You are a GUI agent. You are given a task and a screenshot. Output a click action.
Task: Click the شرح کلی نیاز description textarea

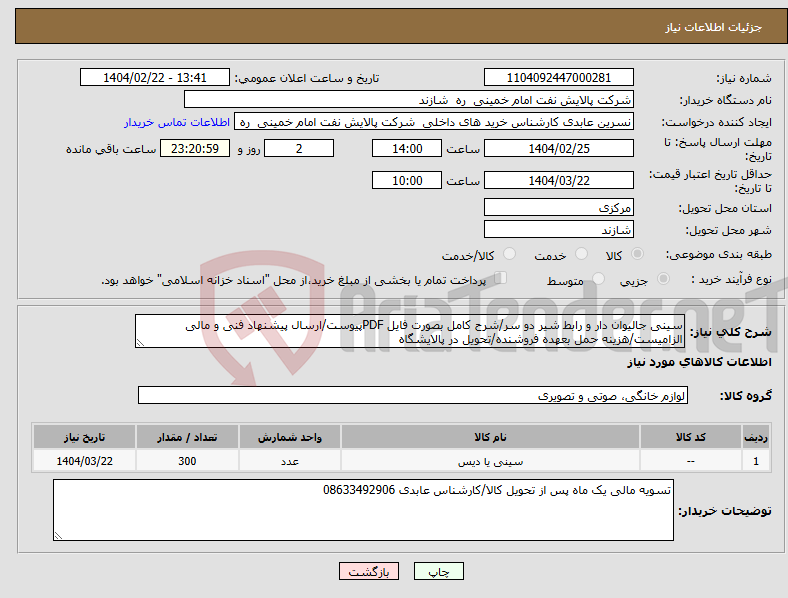410,331
